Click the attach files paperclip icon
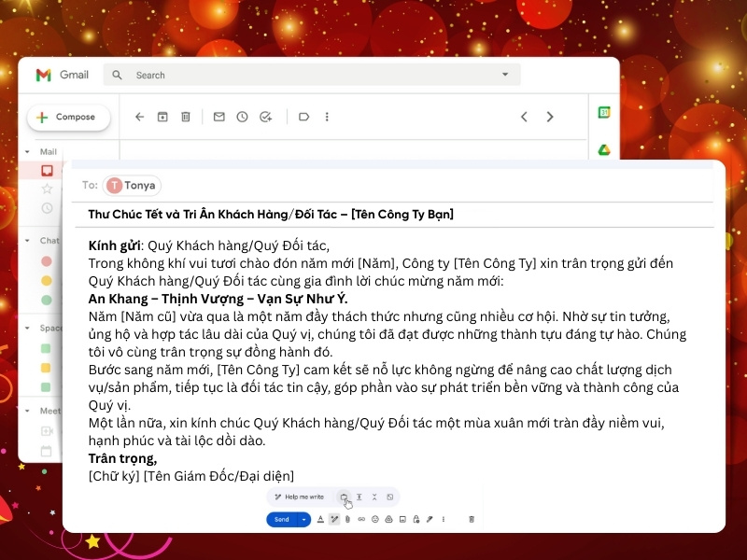Viewport: 747px width, 560px height. click(x=347, y=519)
